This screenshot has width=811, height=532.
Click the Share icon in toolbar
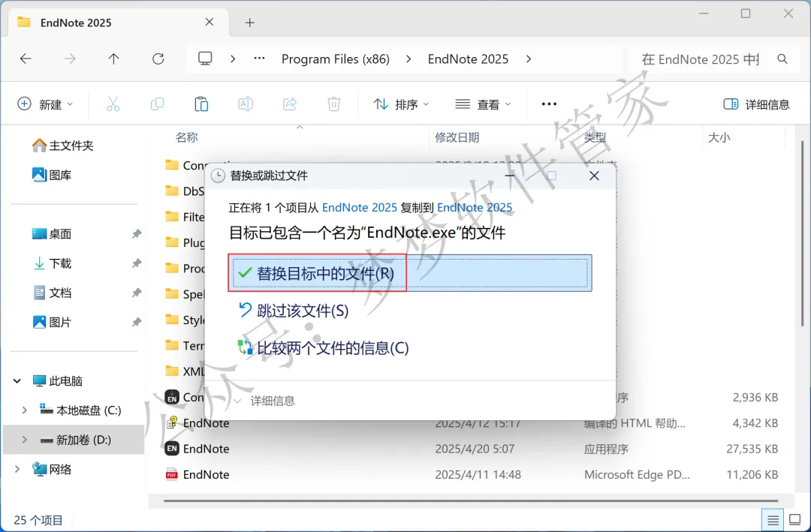pos(290,104)
